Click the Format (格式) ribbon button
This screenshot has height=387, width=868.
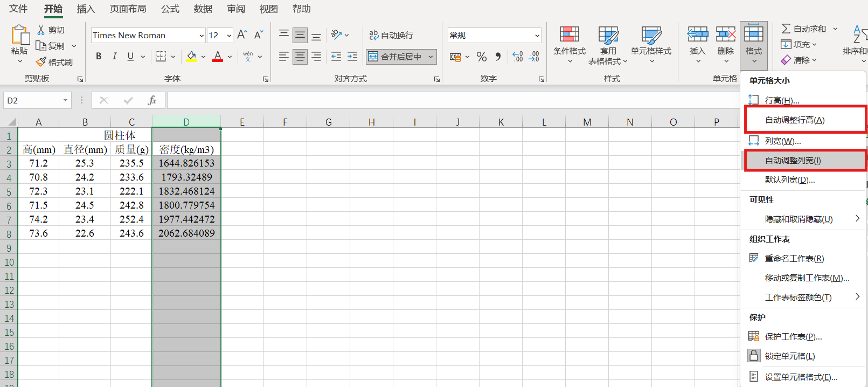click(754, 45)
